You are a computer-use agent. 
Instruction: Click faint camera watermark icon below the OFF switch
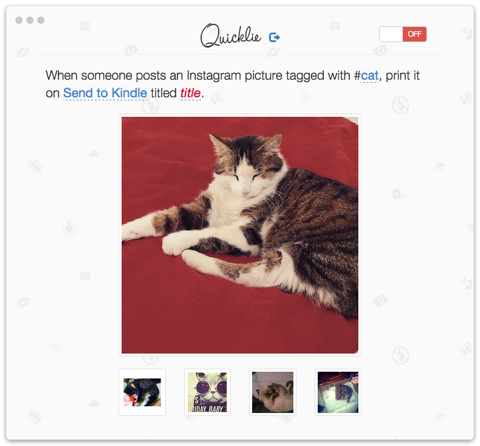pos(381,51)
